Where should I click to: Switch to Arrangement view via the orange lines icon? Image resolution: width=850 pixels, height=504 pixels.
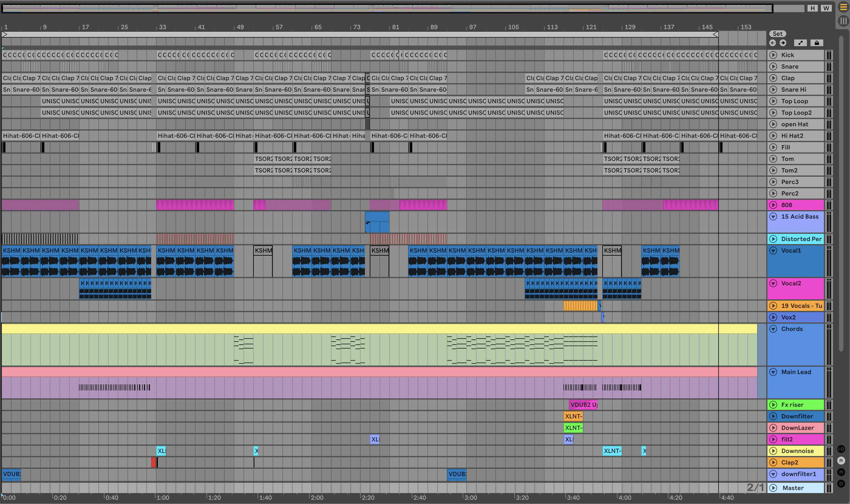click(844, 7)
